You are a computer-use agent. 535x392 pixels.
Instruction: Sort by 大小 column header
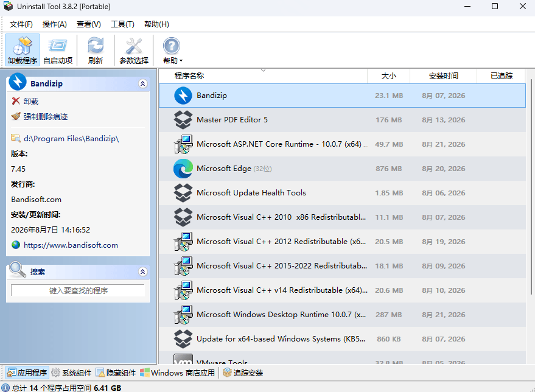(389, 75)
